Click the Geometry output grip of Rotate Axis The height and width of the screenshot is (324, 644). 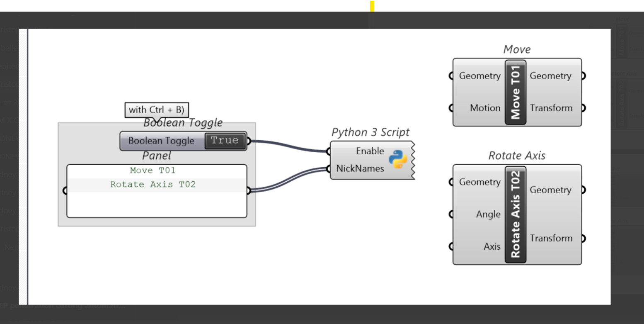583,190
